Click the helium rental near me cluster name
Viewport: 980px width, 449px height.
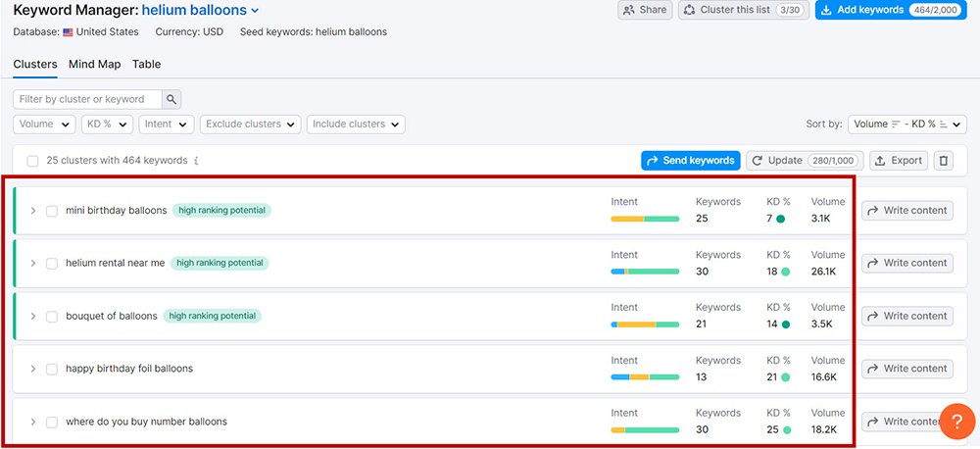coord(115,264)
